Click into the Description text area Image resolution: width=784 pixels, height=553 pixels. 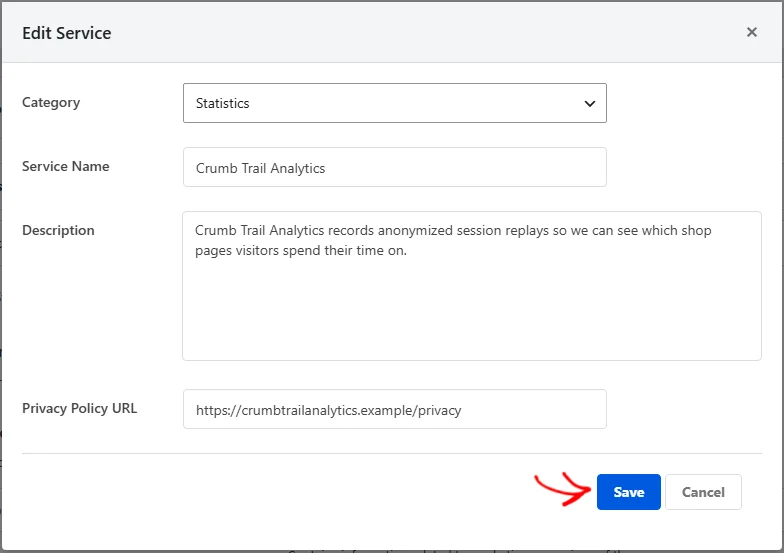[x=472, y=286]
